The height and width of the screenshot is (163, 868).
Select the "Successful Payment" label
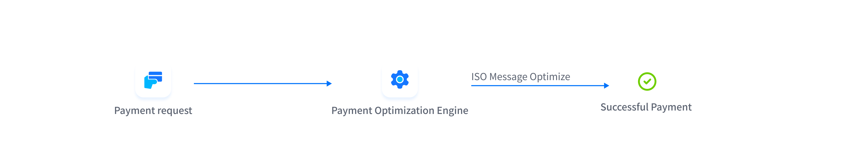click(x=646, y=107)
